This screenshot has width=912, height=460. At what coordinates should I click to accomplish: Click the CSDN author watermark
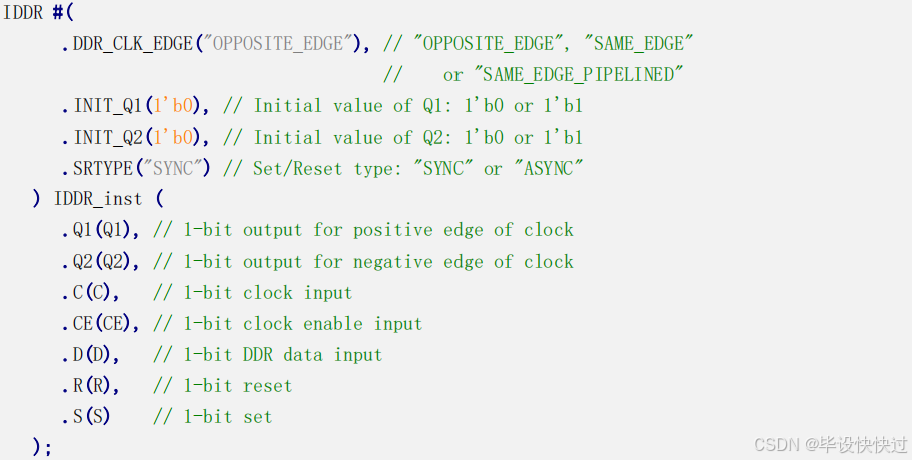click(831, 445)
